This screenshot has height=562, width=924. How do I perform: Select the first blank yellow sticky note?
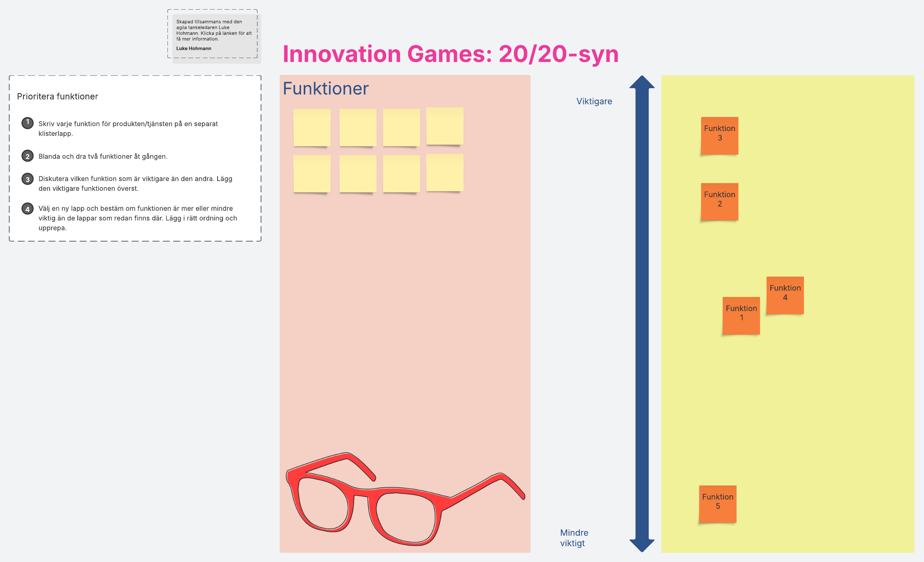point(312,127)
